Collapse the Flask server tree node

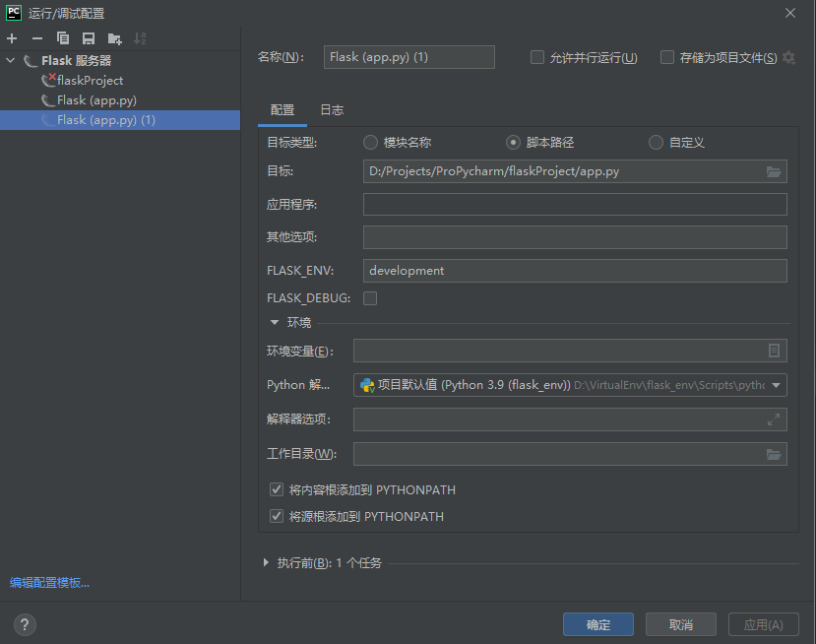click(x=11, y=60)
